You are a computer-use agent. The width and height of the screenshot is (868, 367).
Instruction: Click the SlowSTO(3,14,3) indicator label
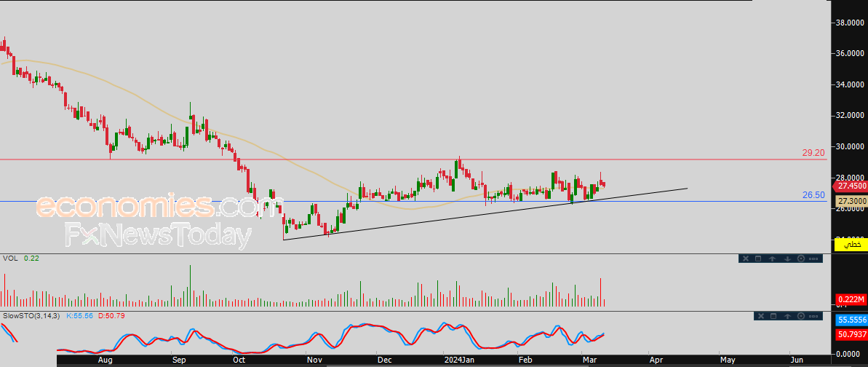31,315
